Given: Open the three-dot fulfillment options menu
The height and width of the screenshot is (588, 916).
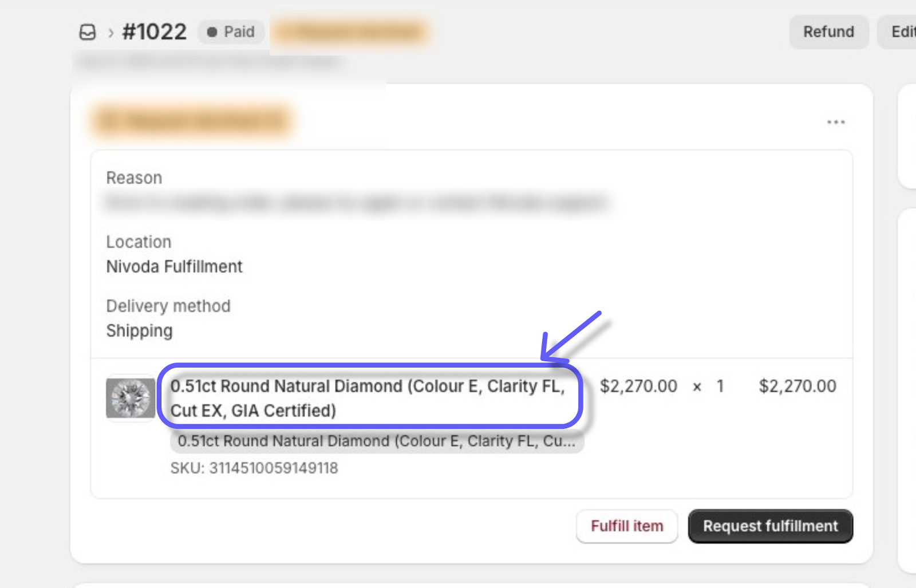Looking at the screenshot, I should click(x=836, y=122).
